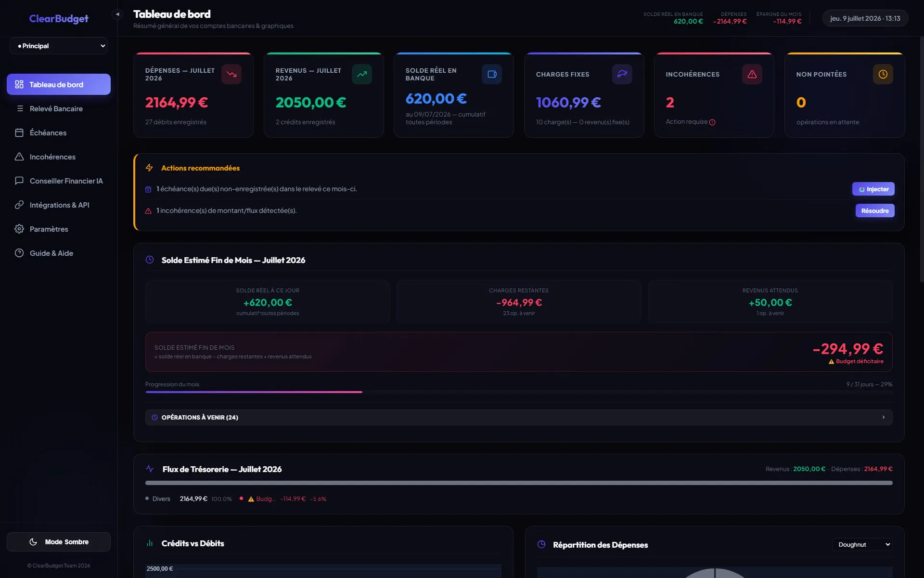Click the '9 / 31 jours — 29%' text

click(x=869, y=384)
